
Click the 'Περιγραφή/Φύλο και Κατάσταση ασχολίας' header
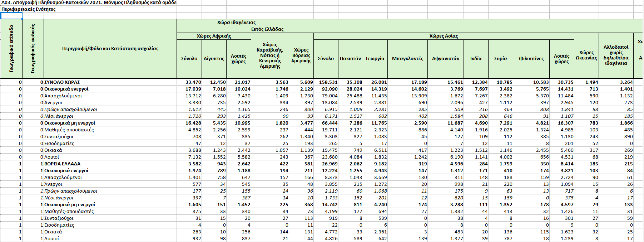pyautogui.click(x=110, y=49)
